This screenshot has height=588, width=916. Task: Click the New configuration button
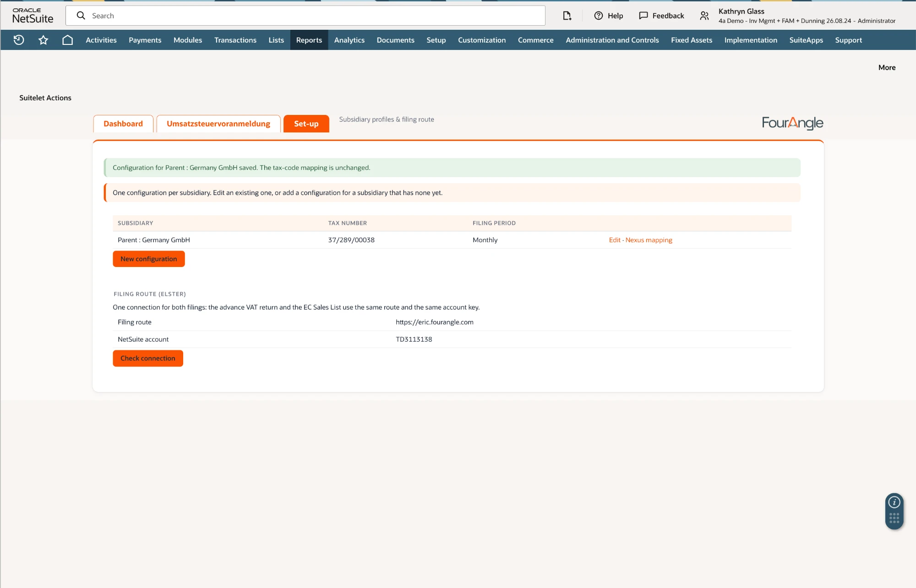pyautogui.click(x=149, y=259)
